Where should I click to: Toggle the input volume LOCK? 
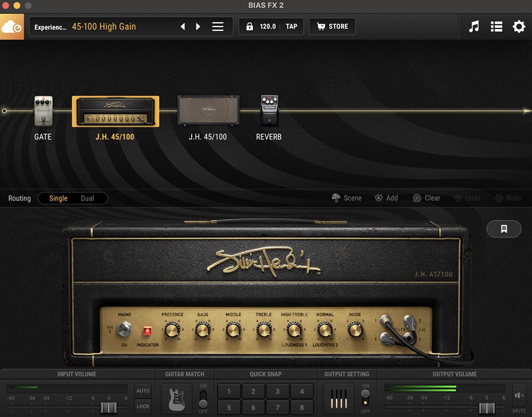(x=143, y=406)
